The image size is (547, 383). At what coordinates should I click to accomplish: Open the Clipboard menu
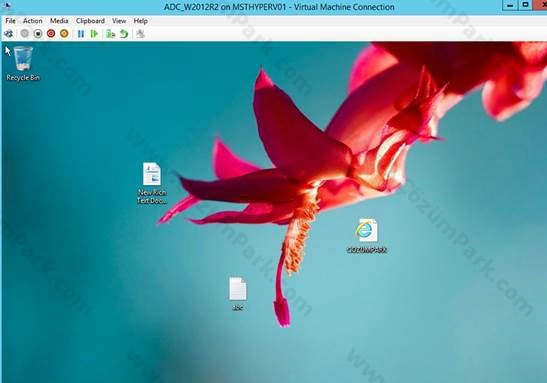(90, 21)
